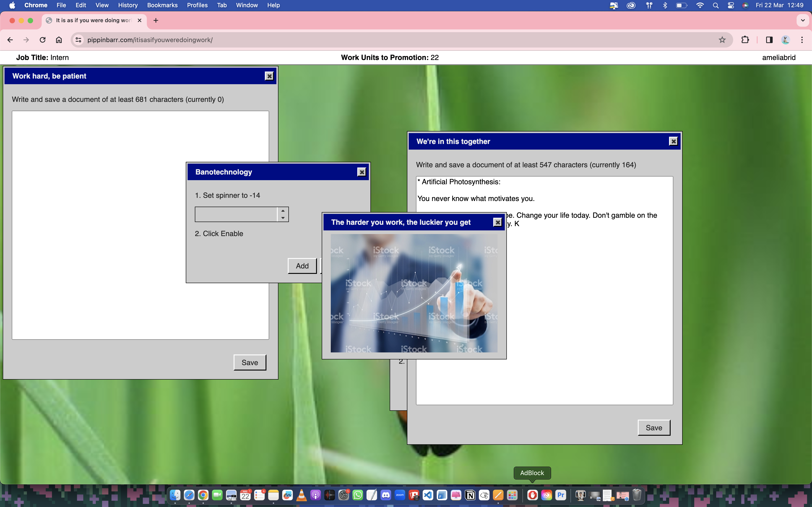Bookmark the page with the star icon
The width and height of the screenshot is (812, 507).
point(722,40)
